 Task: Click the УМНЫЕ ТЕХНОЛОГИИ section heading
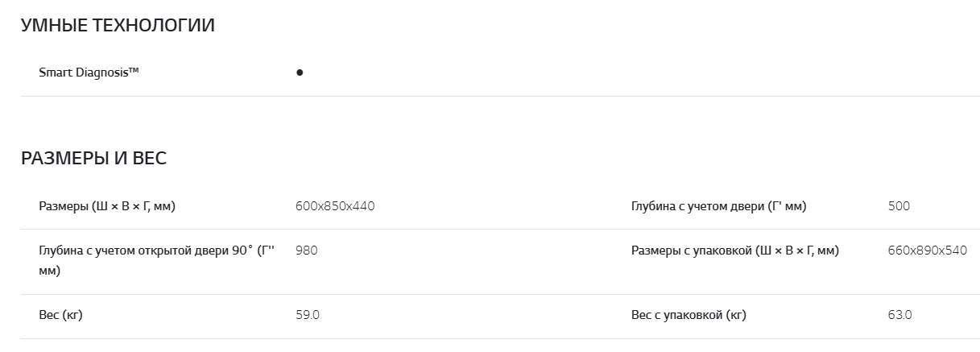[x=118, y=25]
